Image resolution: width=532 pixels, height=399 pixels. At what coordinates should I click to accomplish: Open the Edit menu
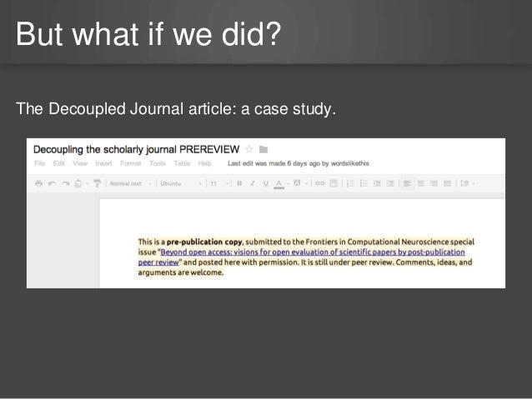[x=58, y=163]
